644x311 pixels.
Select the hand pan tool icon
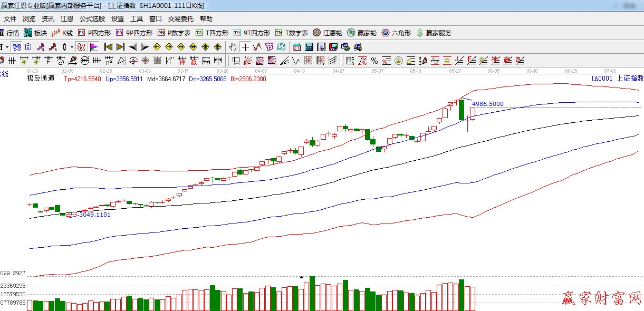tap(233, 47)
